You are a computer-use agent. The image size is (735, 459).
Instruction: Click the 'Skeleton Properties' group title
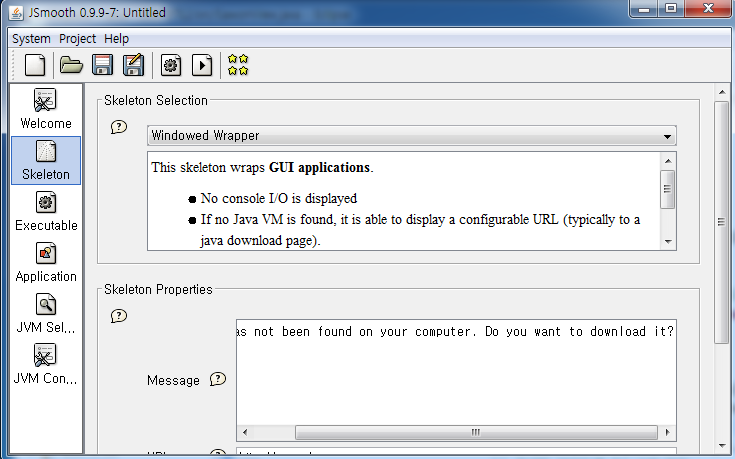coord(158,289)
